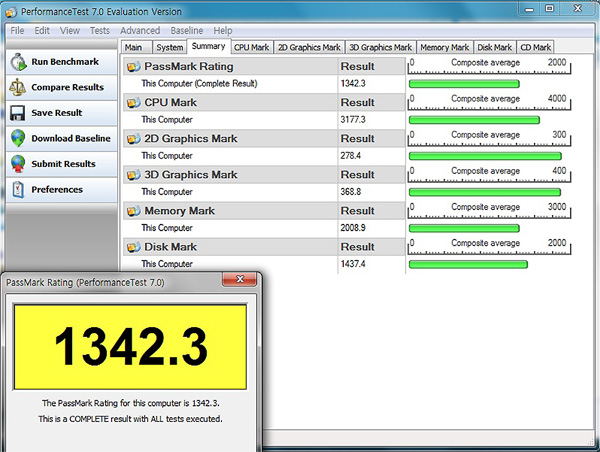Click the 2D Graphics Mark green result bar
Screen dimensions: 600x452
[x=485, y=156]
